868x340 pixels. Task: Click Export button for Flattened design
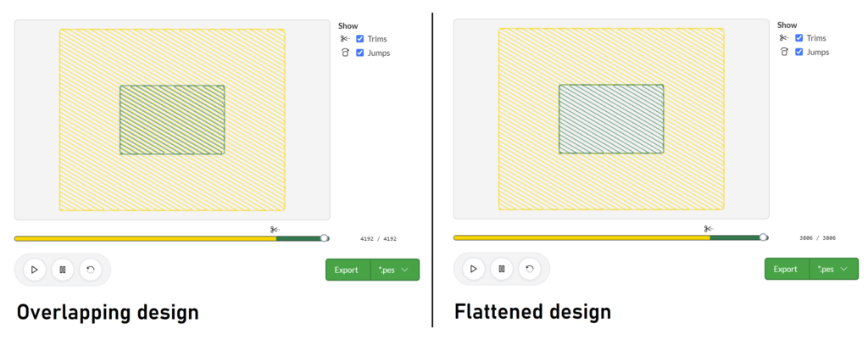[787, 269]
